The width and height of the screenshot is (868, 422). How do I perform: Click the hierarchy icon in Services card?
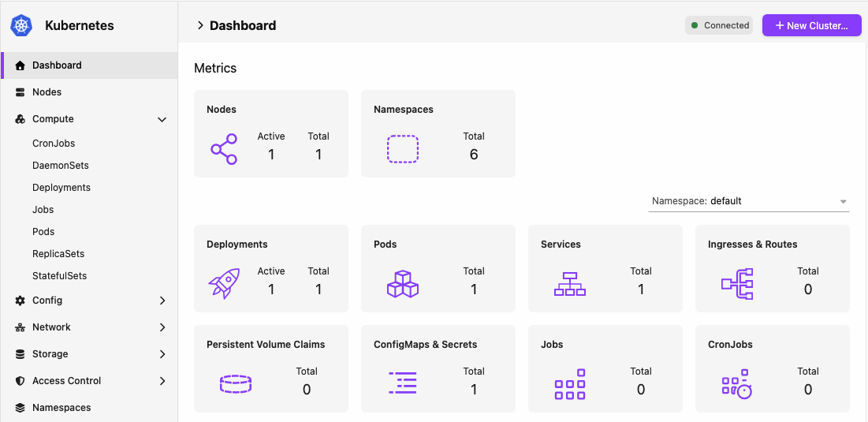(x=570, y=283)
